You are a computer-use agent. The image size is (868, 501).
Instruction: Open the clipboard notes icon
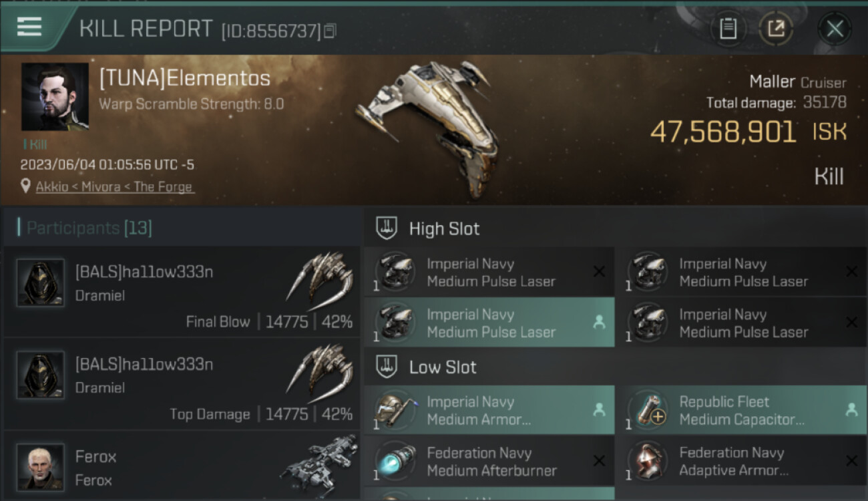pos(728,29)
